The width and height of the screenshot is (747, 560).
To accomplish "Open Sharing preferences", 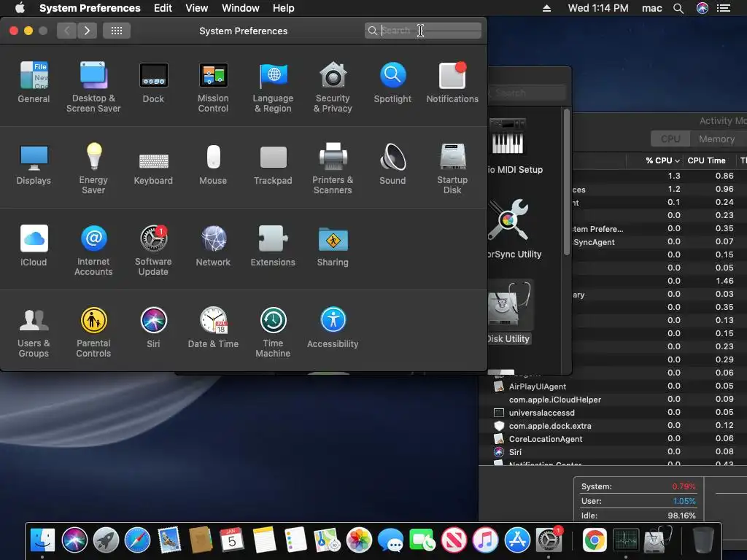I will click(x=333, y=246).
